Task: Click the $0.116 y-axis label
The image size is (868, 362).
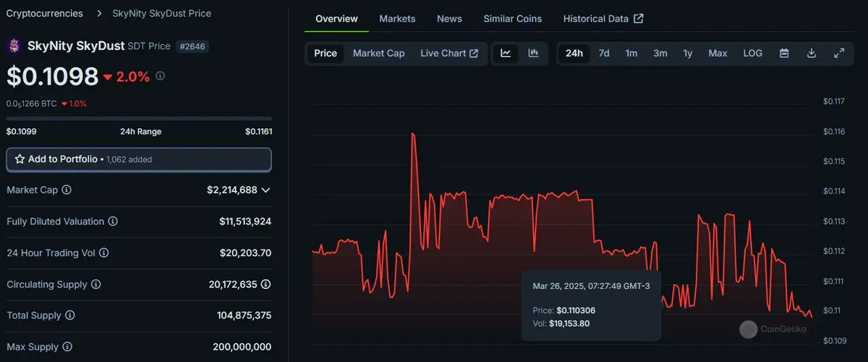Action: click(x=834, y=131)
